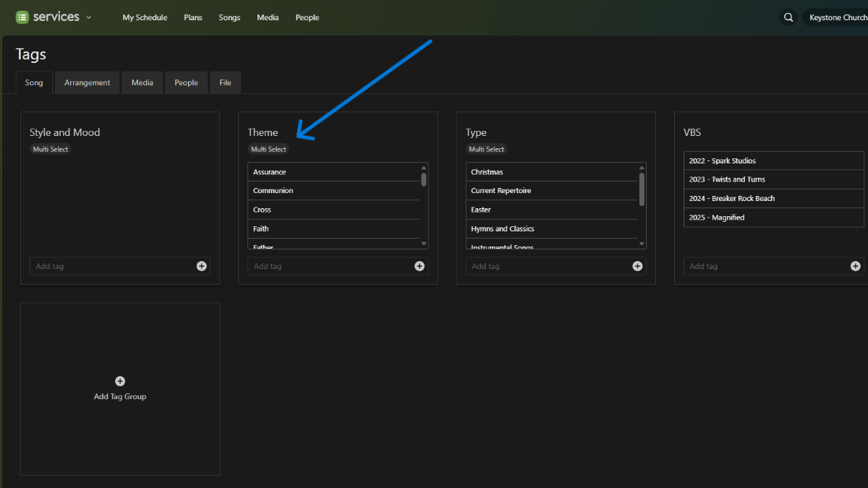Select the Christmas tag

tap(552, 172)
